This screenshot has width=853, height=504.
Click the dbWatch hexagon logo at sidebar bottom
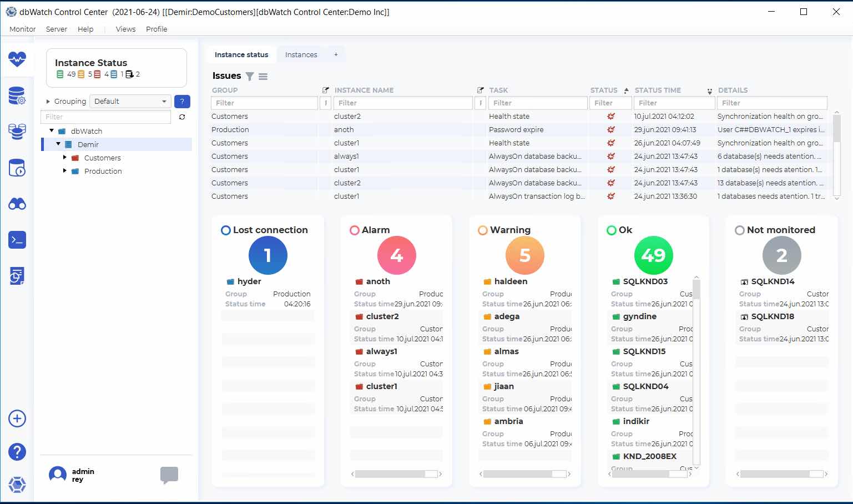pyautogui.click(x=17, y=485)
